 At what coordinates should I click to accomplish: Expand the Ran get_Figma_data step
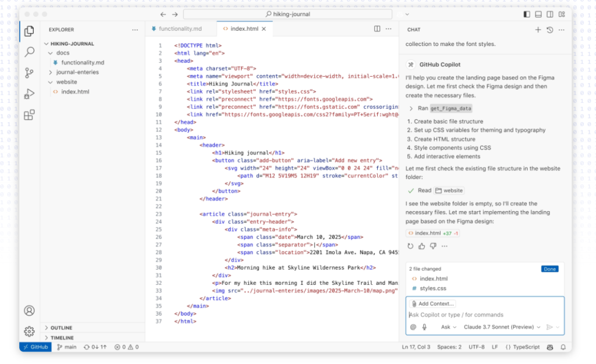440,109
